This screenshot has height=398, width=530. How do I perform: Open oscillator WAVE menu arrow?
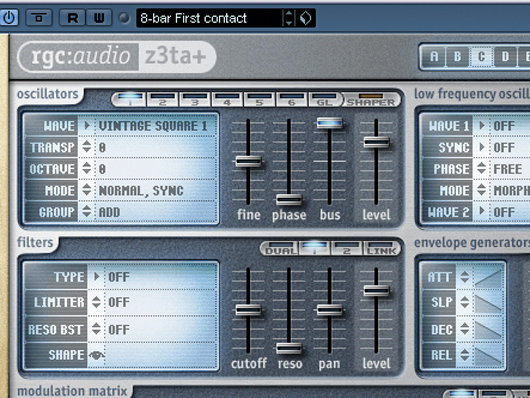(x=87, y=126)
